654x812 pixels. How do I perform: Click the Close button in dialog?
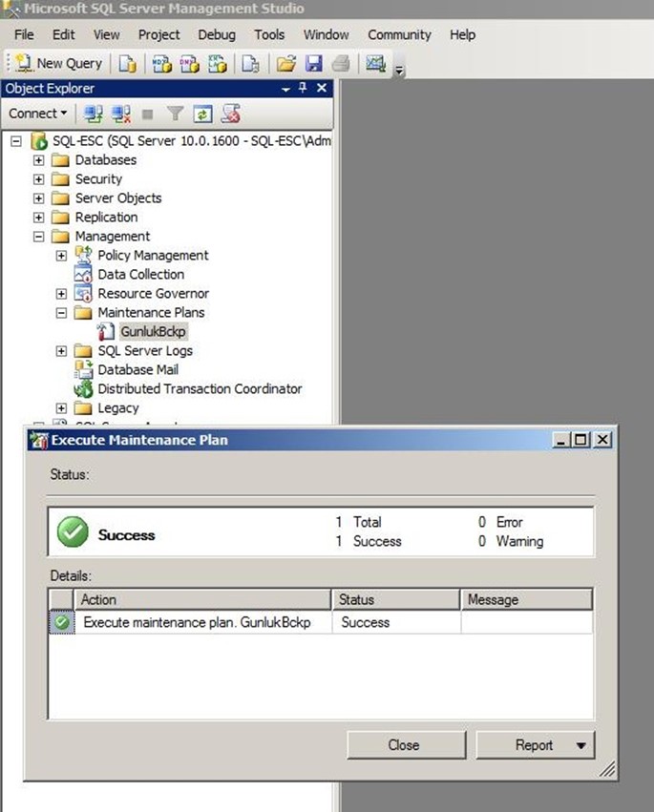(x=407, y=745)
